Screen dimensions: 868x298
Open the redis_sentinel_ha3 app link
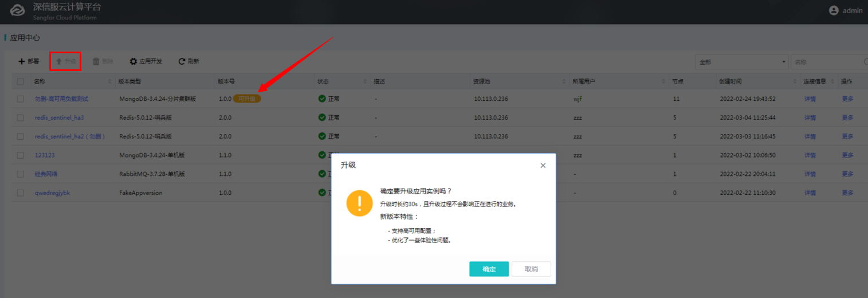(59, 117)
